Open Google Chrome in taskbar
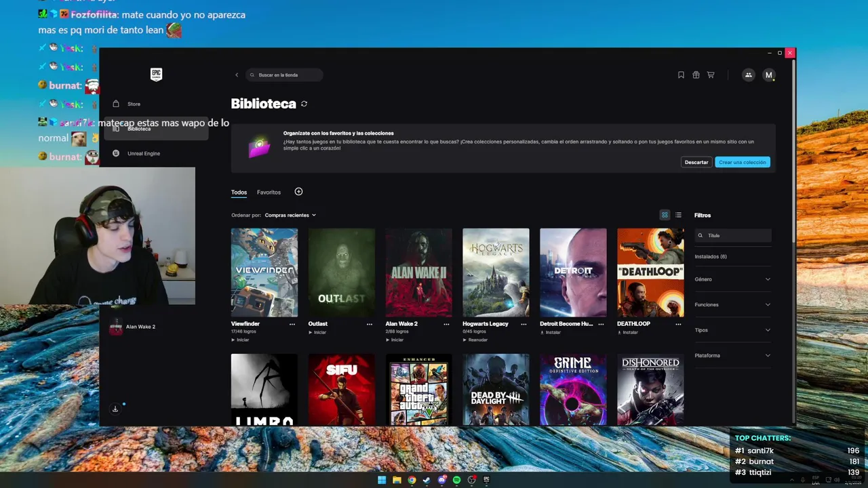 coord(412,480)
